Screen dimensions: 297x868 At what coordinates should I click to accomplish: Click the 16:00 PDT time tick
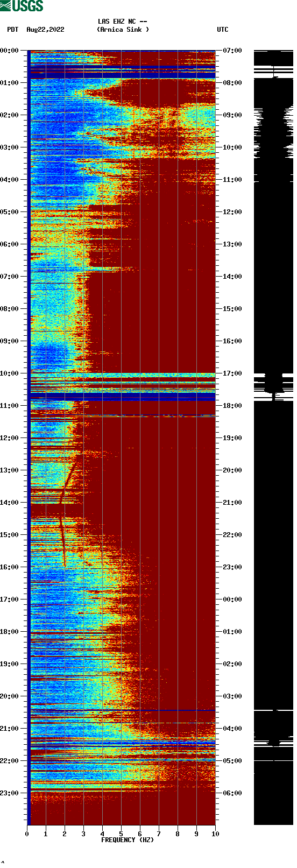pos(10,567)
